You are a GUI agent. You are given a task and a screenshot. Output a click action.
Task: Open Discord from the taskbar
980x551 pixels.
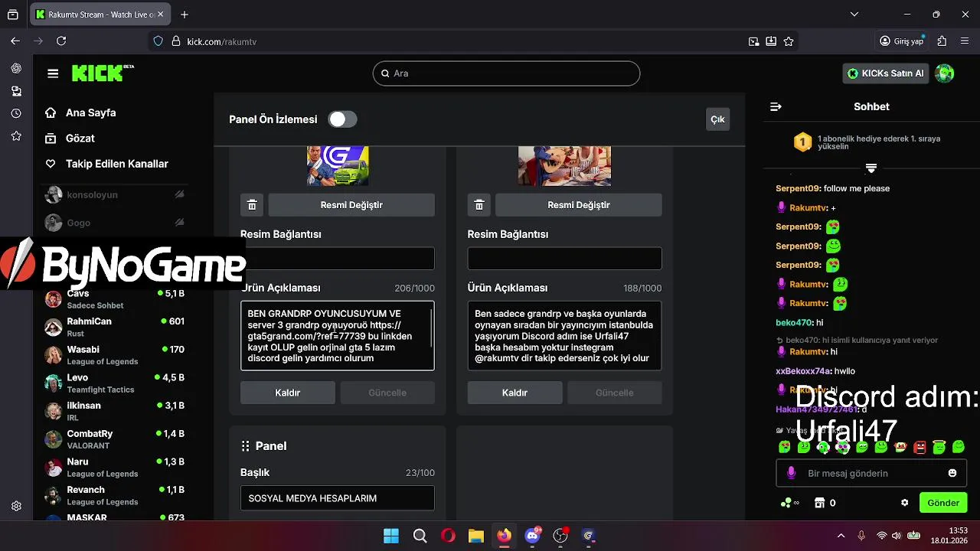coord(533,536)
